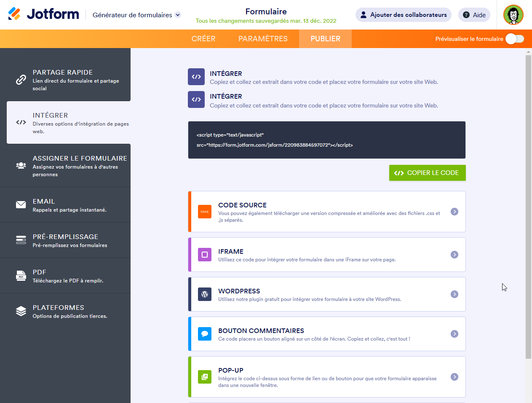Screen dimensions: 532x403
Task: Click the Email envelope icon
Action: 21,204
